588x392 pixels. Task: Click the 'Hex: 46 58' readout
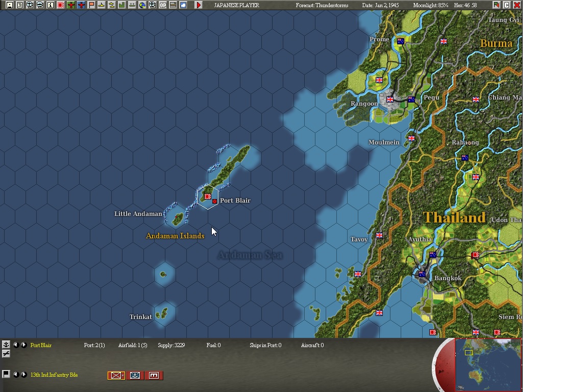[465, 5]
